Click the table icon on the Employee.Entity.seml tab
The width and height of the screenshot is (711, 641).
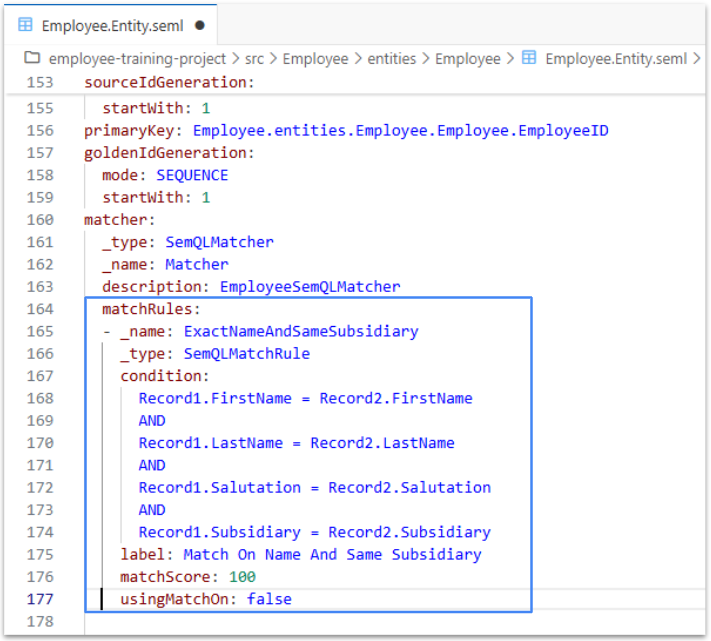click(x=26, y=25)
